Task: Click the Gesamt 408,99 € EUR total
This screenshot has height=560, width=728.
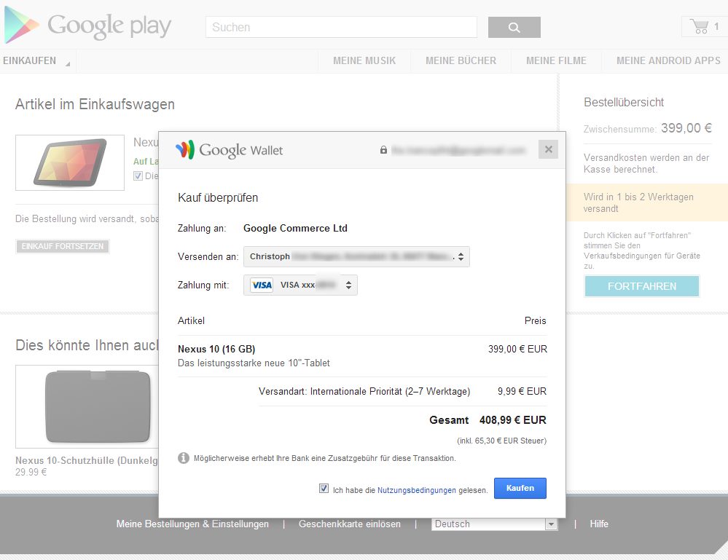Action: coord(488,420)
